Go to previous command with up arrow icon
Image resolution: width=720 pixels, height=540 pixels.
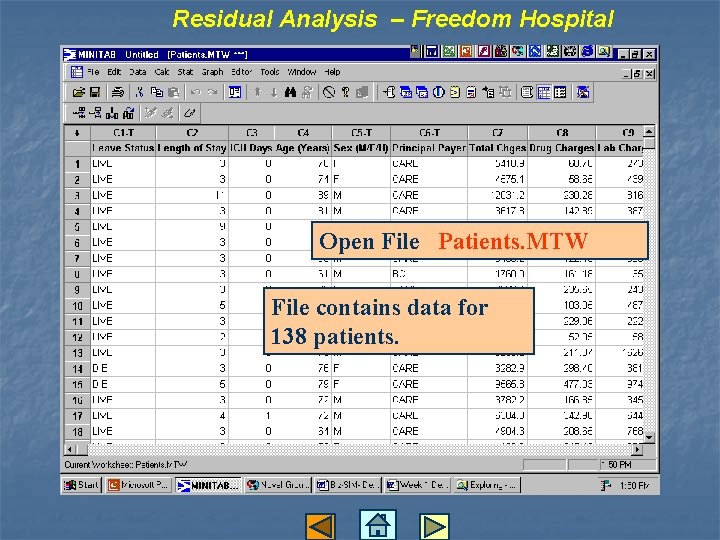click(x=258, y=92)
